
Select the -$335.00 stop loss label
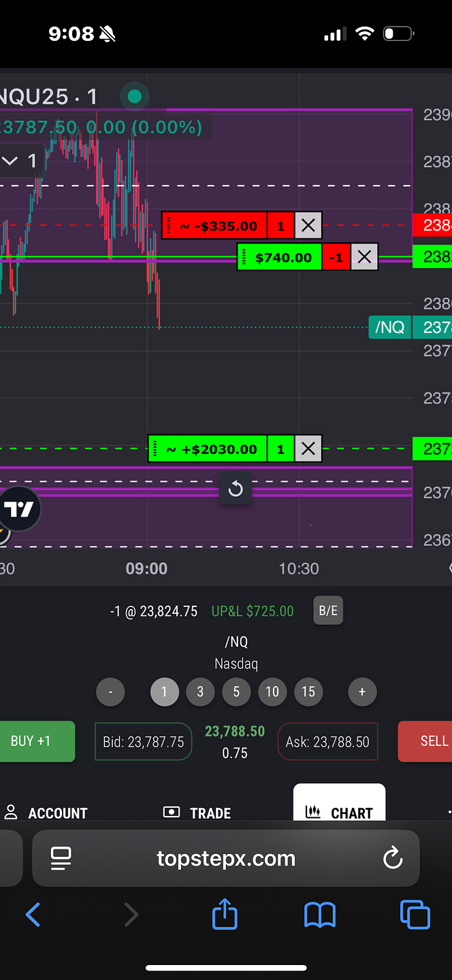tap(214, 225)
